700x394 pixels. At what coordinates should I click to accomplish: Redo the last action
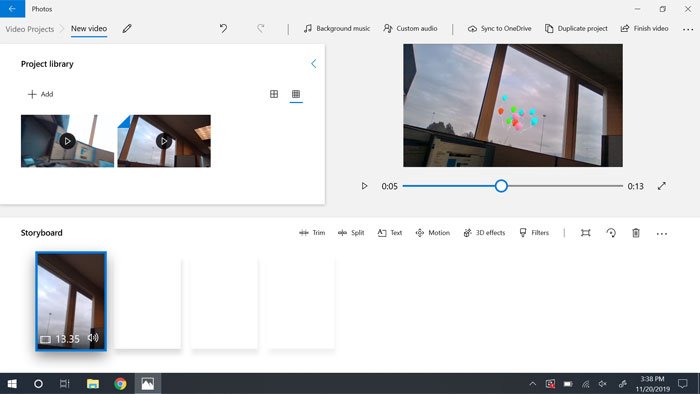pyautogui.click(x=261, y=29)
